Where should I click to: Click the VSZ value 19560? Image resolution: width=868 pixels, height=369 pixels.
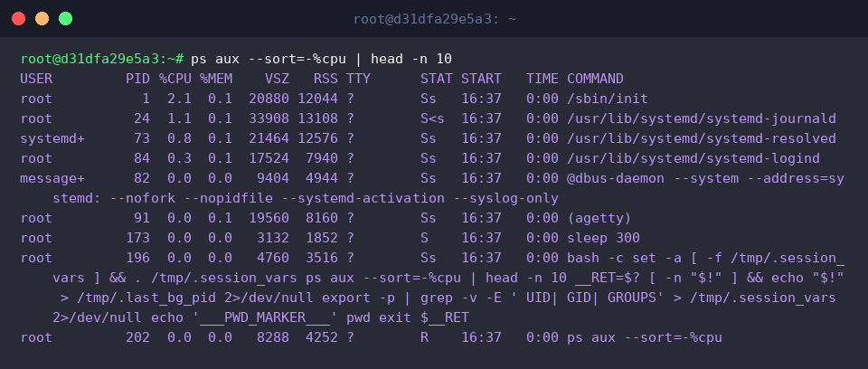(269, 218)
